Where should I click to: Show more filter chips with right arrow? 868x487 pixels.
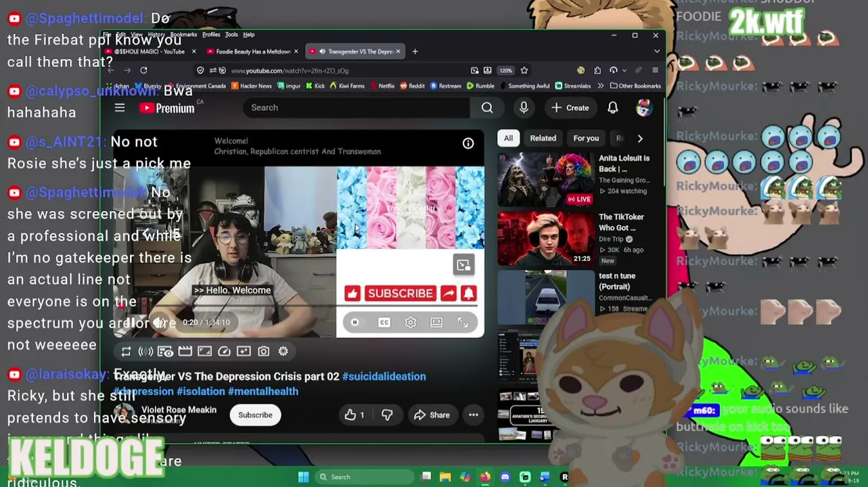[x=640, y=138]
